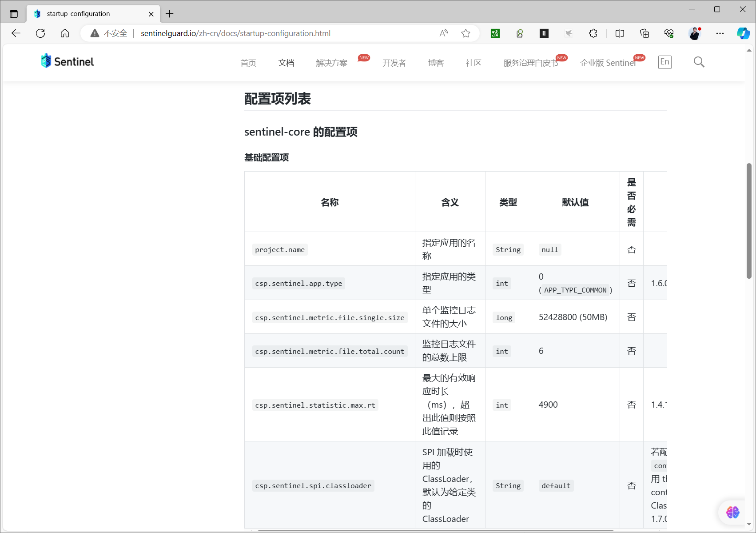Click csp.sentinel.metric.file.single.size cell
This screenshot has width=756, height=533.
(x=330, y=317)
